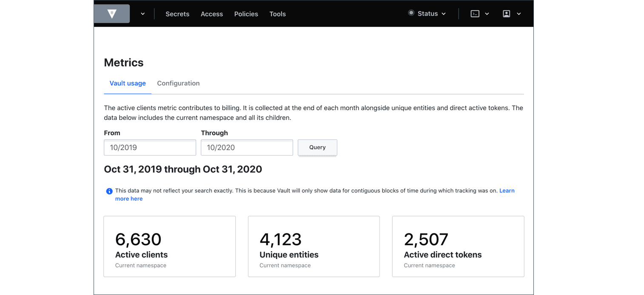
Task: Open the Tools menu
Action: [277, 14]
